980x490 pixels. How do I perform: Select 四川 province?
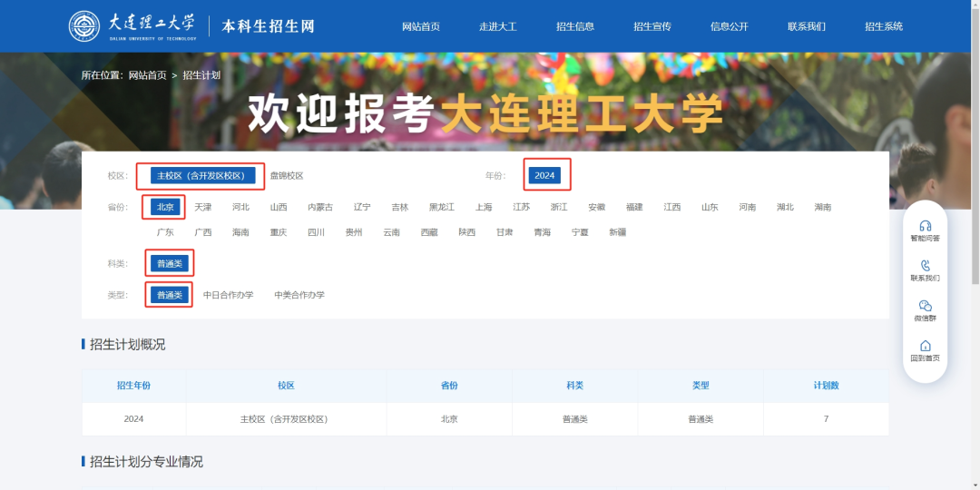(317, 232)
